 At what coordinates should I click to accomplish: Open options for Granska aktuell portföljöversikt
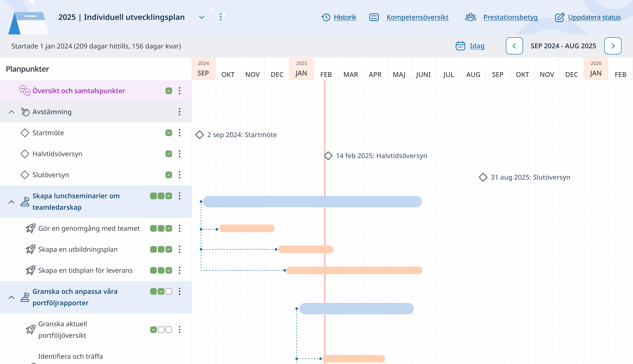pyautogui.click(x=179, y=330)
